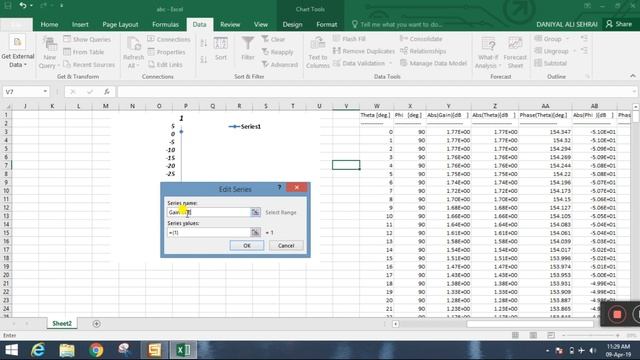Click the New Query button
Viewport: 640px width, 360px height.
[x=49, y=52]
